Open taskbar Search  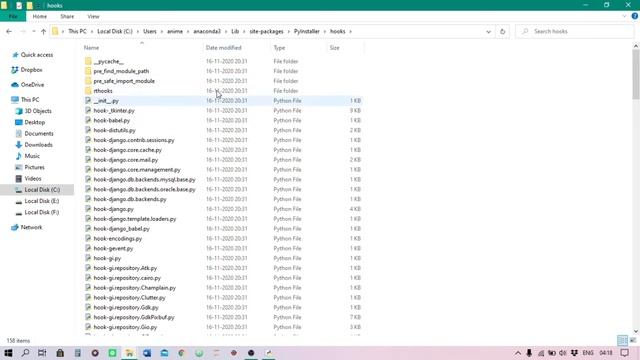pyautogui.click(x=25, y=353)
